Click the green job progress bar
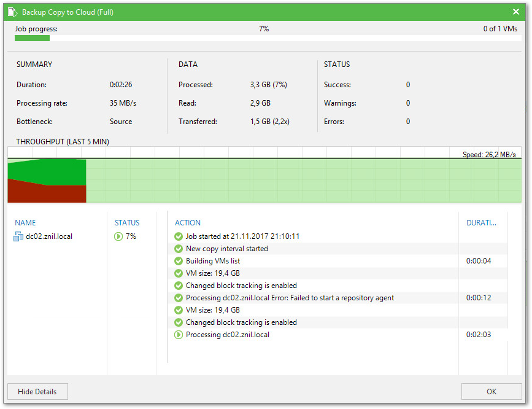The image size is (532, 409). pos(32,38)
